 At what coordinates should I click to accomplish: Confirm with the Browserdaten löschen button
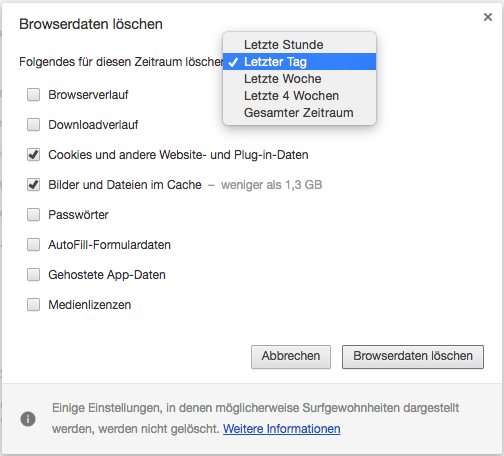coord(413,357)
